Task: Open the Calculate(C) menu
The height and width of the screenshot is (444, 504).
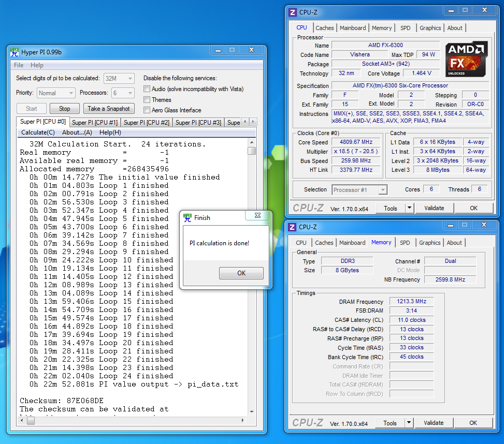Action: coord(38,132)
